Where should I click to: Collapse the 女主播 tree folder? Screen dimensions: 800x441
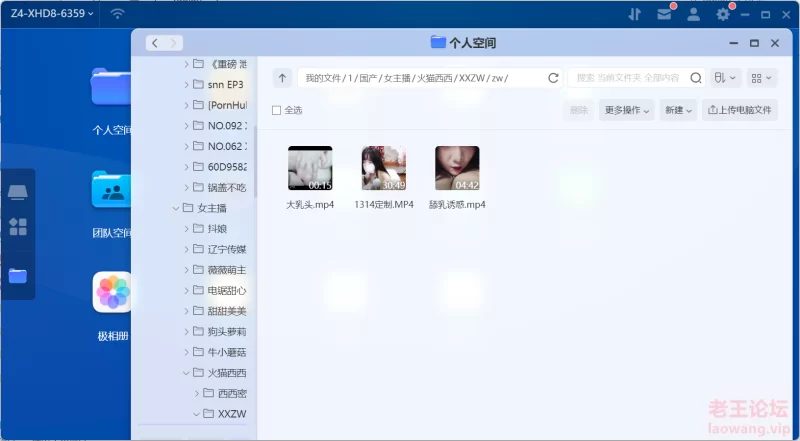[175, 208]
